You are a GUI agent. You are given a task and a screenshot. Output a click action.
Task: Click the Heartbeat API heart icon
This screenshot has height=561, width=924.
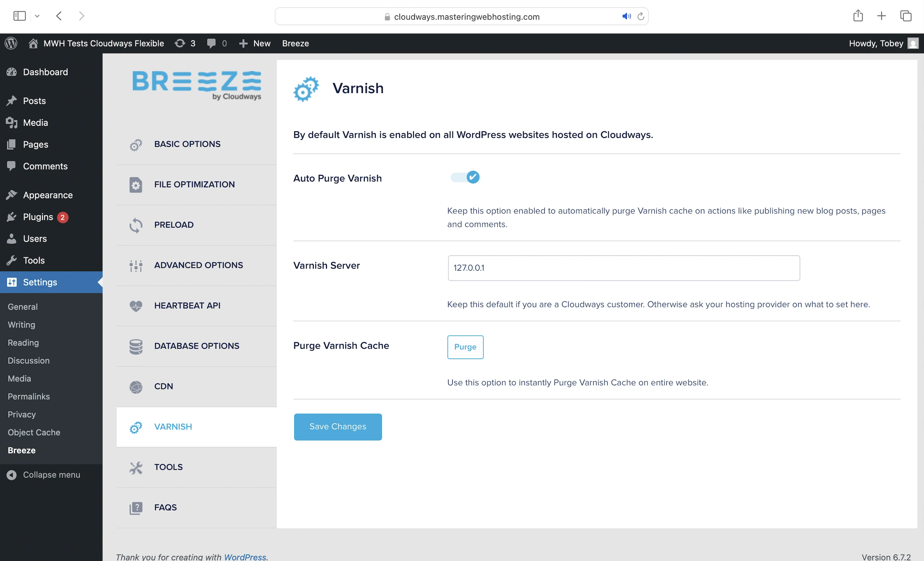click(135, 306)
